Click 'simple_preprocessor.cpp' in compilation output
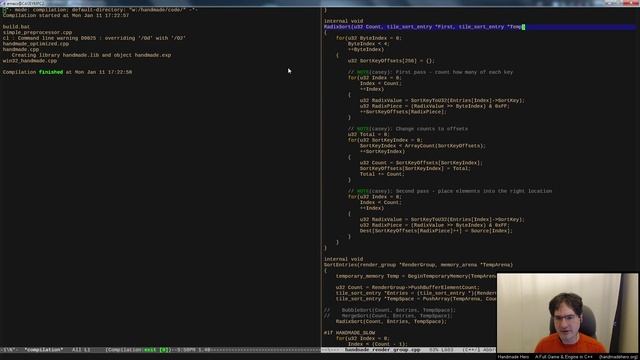 [37, 33]
